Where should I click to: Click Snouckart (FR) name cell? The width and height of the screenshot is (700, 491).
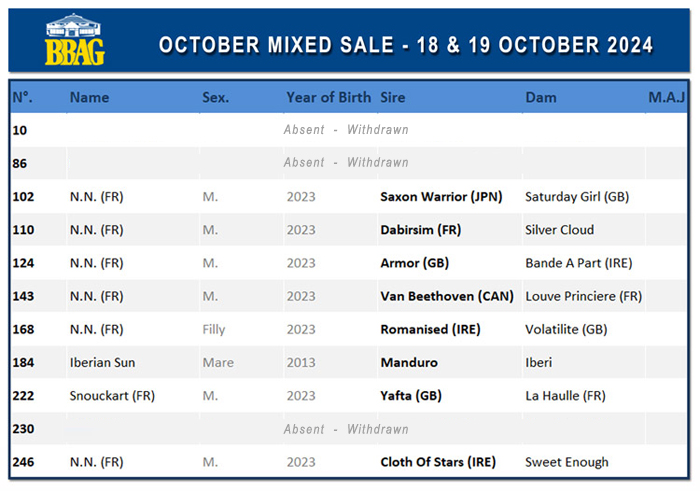pos(112,395)
